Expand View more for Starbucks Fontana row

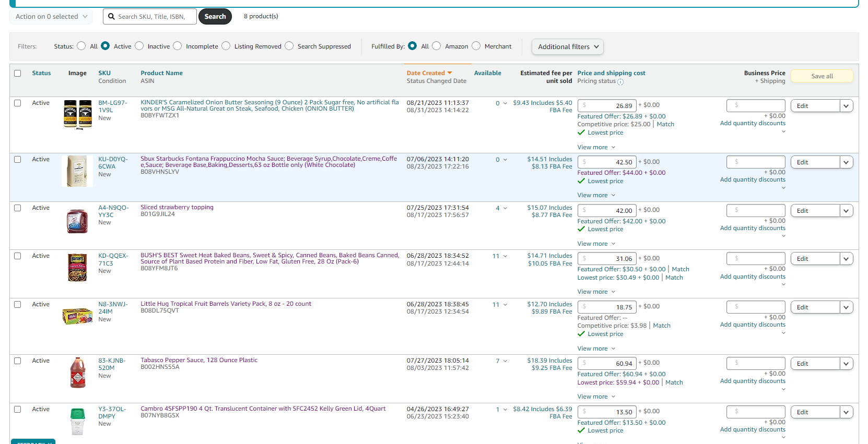(596, 195)
